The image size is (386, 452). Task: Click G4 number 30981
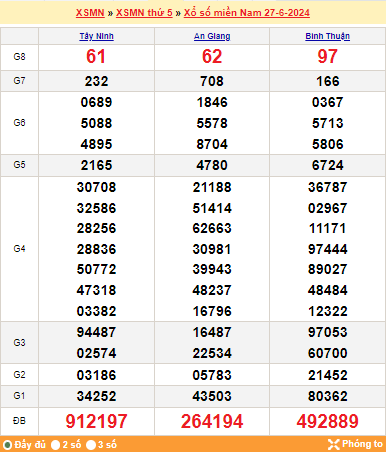[x=212, y=249]
